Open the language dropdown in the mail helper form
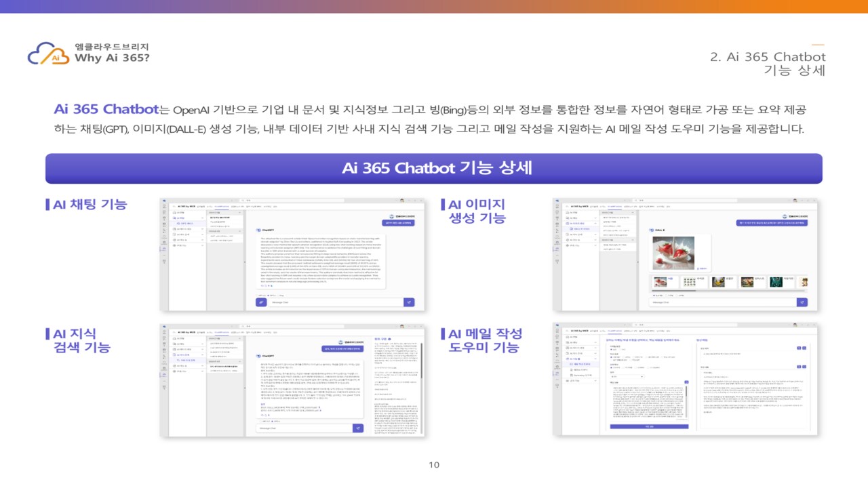 627,376
